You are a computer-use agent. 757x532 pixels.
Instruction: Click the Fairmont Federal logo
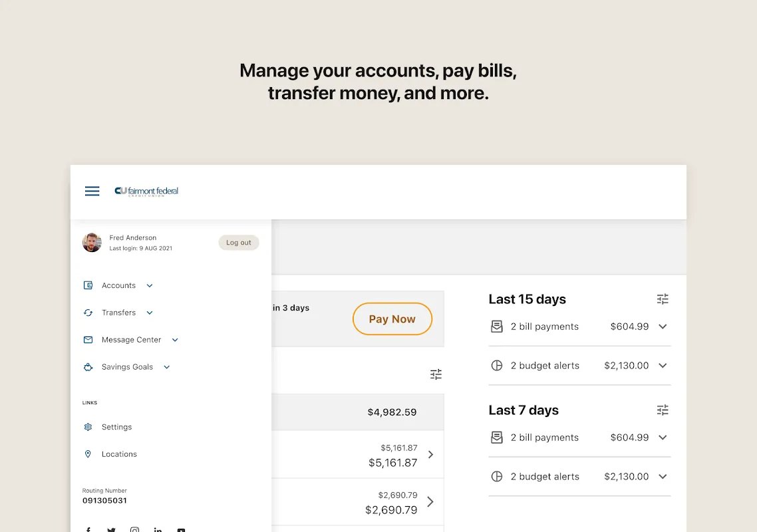(x=146, y=192)
